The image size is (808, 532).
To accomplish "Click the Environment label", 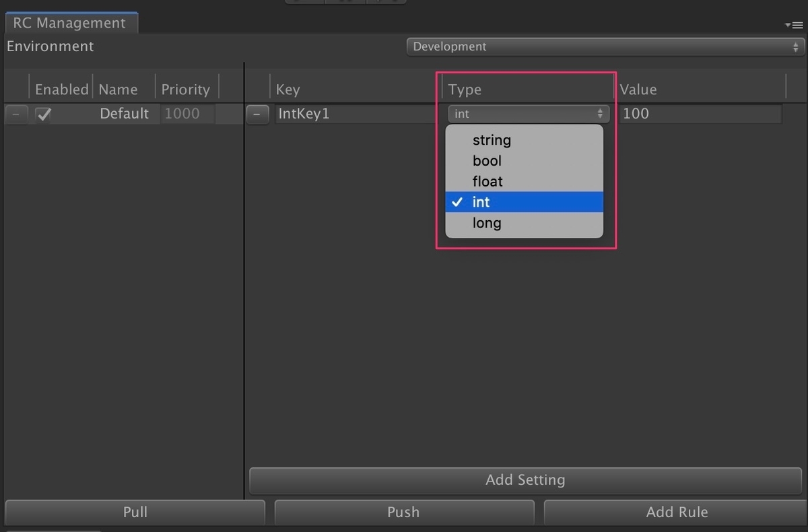I will 50,46.
